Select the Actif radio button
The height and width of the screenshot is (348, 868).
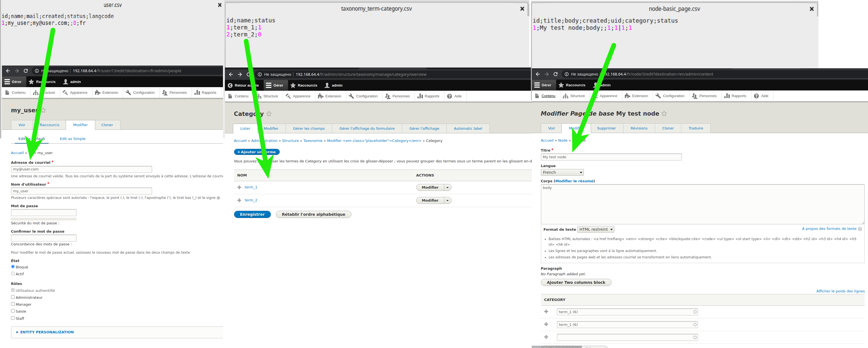pos(13,274)
